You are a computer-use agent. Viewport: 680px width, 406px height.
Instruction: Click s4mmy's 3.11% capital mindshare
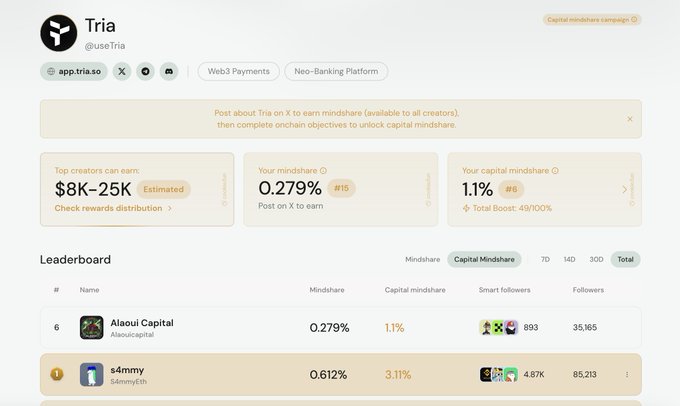pyautogui.click(x=398, y=374)
